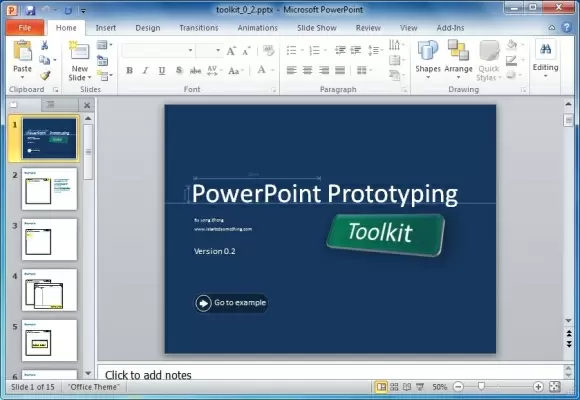
Task: Open the Customize Quick Access Toolbar dropdown
Action: pos(84,11)
